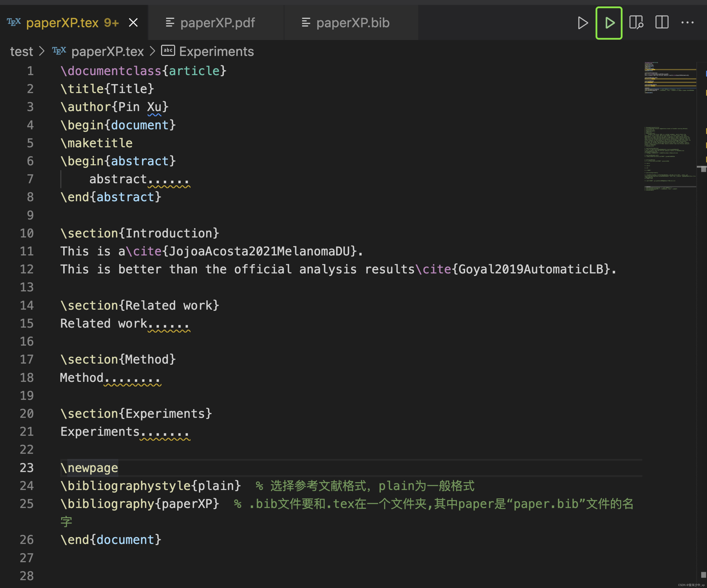Click the abc symbol icon beside Experiments breadcrumb
707x588 pixels.
click(x=167, y=51)
